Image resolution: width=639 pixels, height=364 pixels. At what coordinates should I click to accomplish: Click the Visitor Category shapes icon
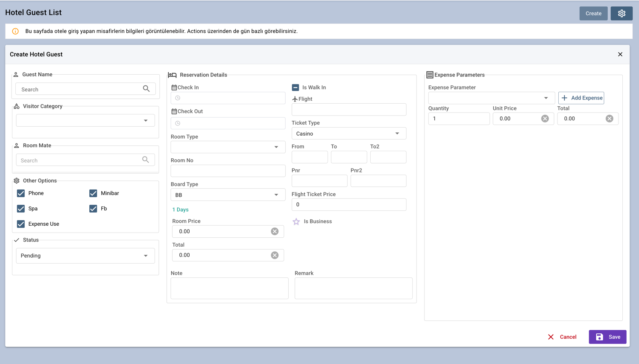click(17, 106)
